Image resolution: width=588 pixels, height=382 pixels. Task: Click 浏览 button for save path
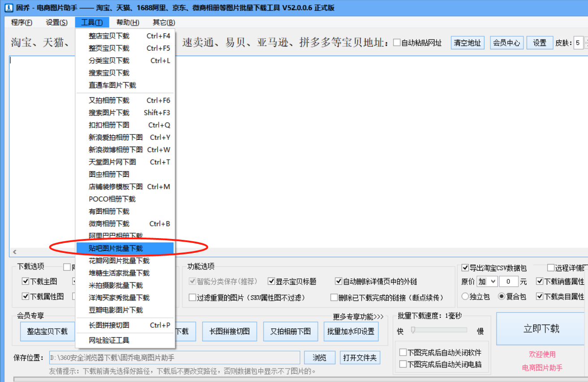tap(320, 357)
